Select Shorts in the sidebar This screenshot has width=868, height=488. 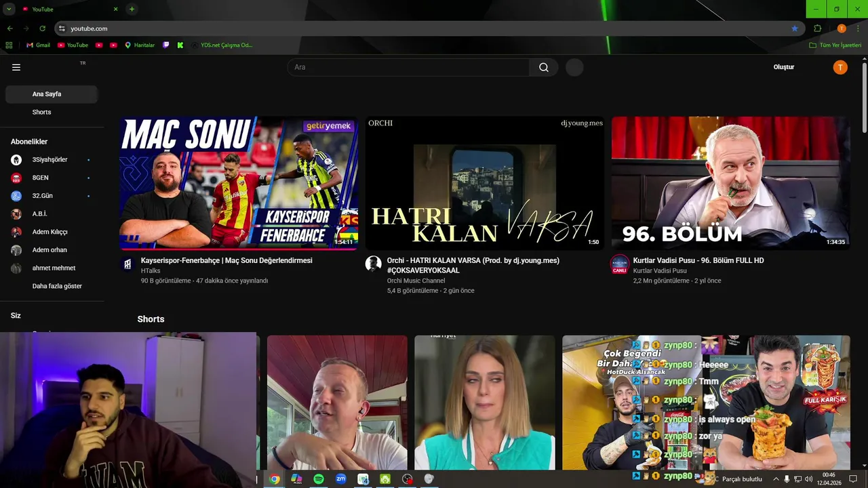[52, 113]
